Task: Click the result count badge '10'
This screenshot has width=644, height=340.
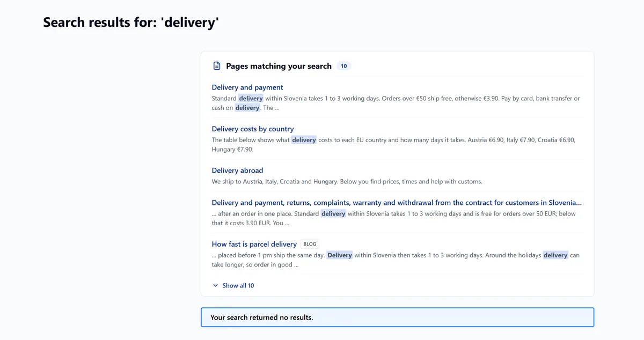Action: [344, 66]
